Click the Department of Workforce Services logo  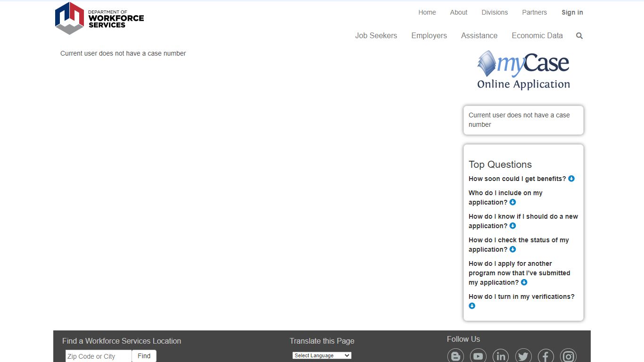click(99, 18)
